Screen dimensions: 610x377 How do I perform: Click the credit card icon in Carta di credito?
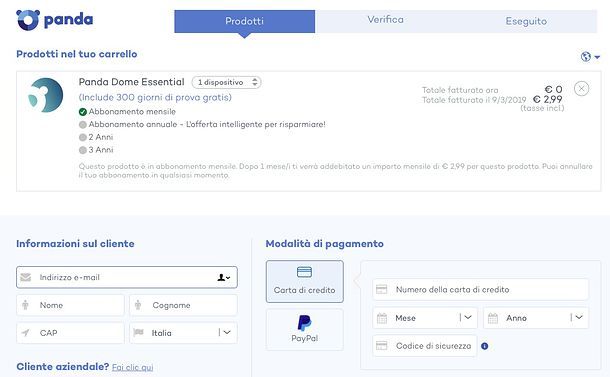[304, 272]
